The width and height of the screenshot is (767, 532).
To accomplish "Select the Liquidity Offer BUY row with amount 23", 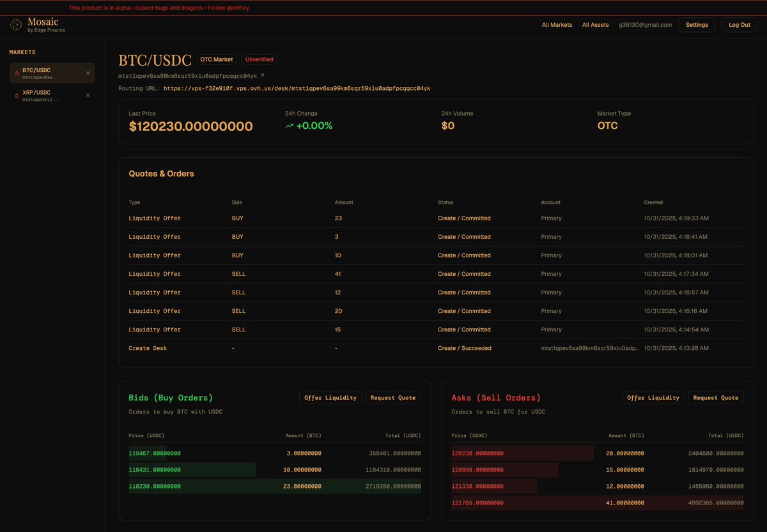I will 436,218.
